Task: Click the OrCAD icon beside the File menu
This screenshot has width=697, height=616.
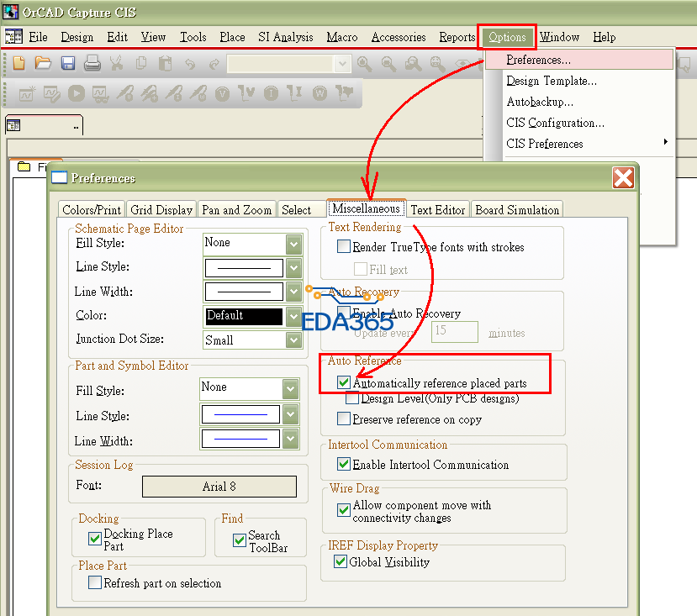Action: pos(13,36)
